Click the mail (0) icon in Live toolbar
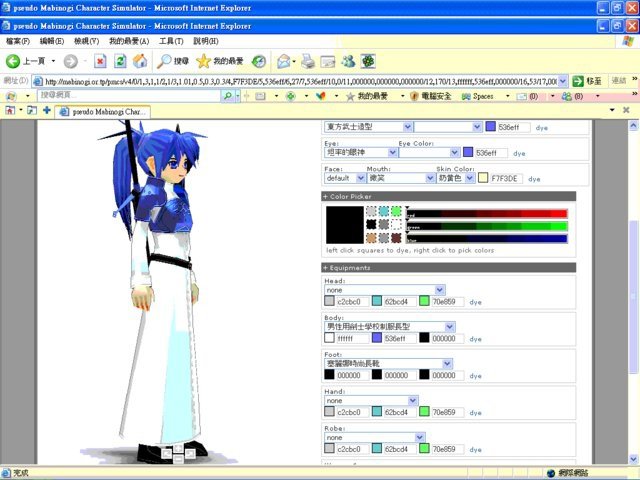 527,96
